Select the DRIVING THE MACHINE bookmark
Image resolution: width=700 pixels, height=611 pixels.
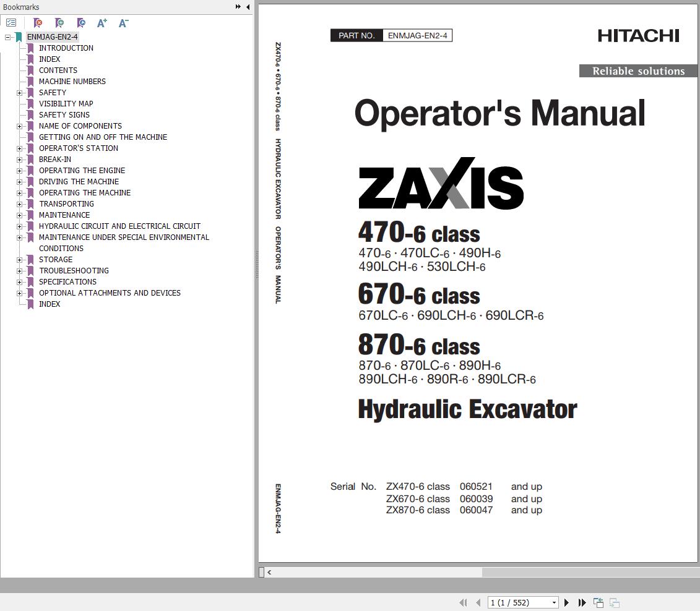click(x=79, y=182)
